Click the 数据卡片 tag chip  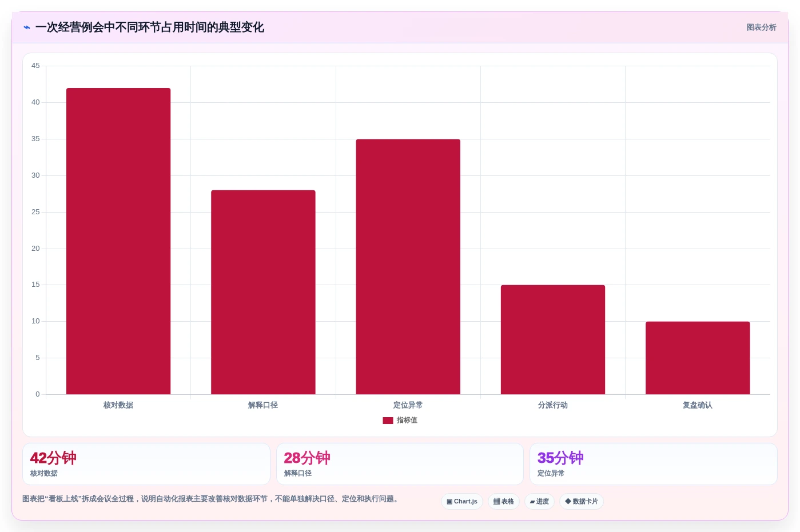[x=582, y=502]
